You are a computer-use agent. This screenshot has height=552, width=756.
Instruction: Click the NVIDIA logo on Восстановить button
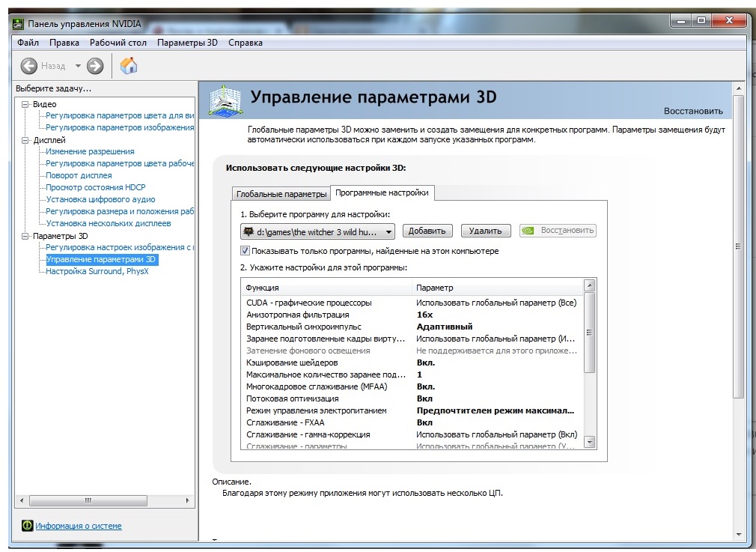(528, 231)
